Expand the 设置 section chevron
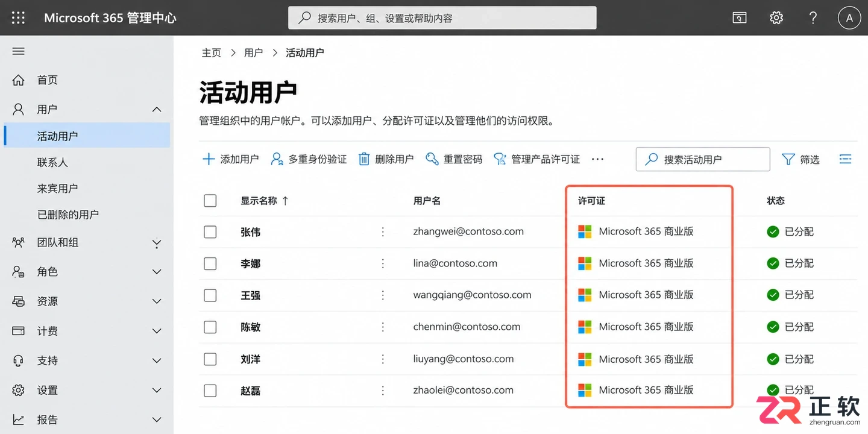 coord(157,390)
